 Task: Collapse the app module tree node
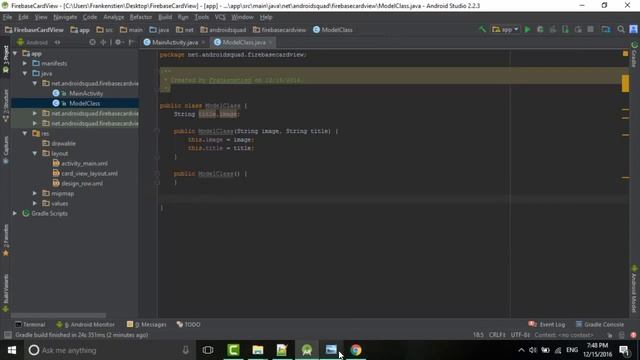coord(16,53)
